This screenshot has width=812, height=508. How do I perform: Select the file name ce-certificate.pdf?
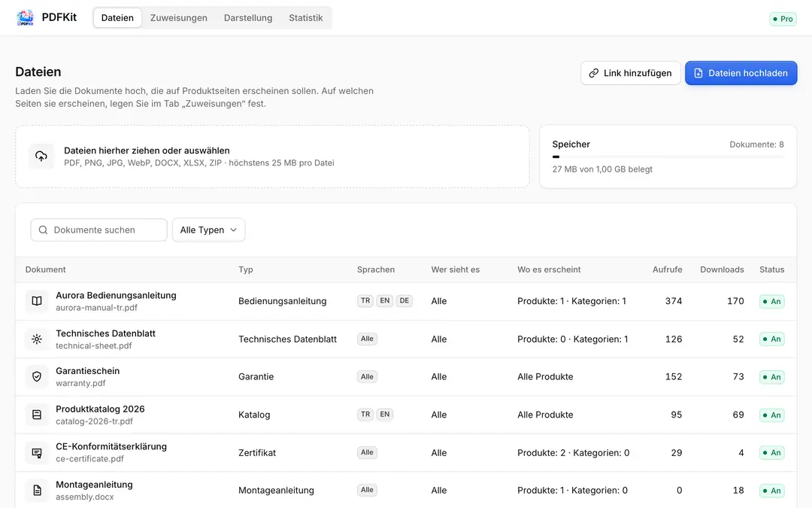point(90,459)
